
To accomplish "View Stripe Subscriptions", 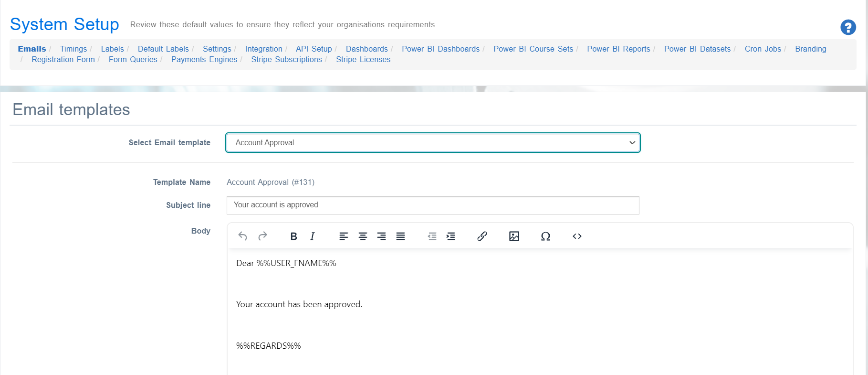I will coord(286,59).
